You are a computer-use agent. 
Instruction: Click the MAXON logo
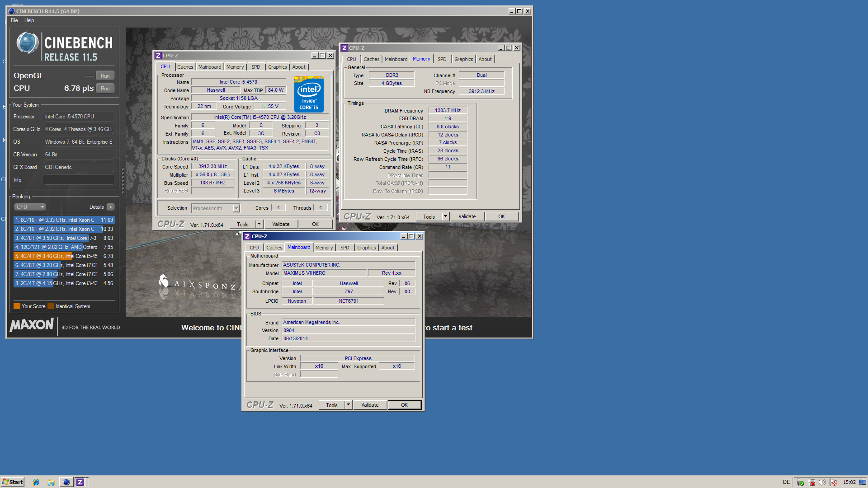[x=32, y=325]
